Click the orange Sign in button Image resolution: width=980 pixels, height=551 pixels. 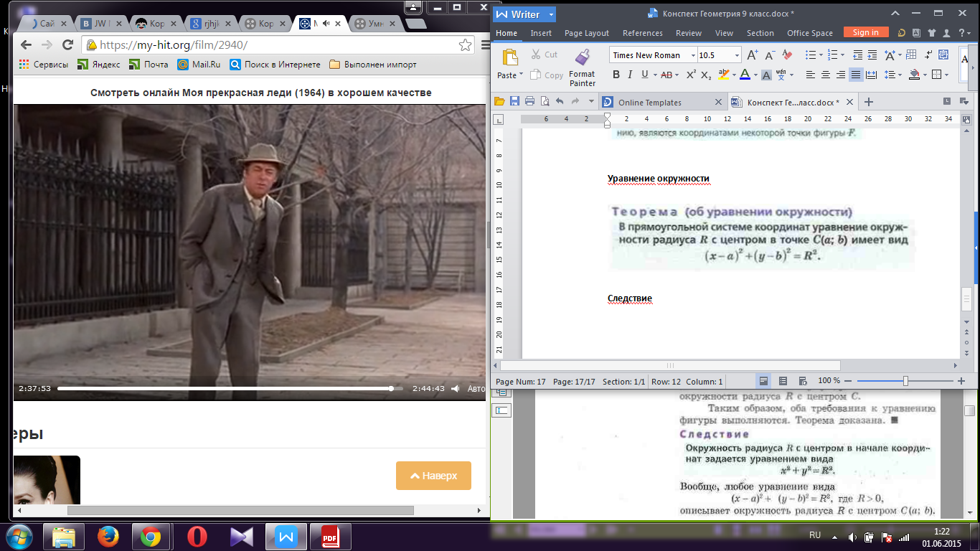(866, 32)
